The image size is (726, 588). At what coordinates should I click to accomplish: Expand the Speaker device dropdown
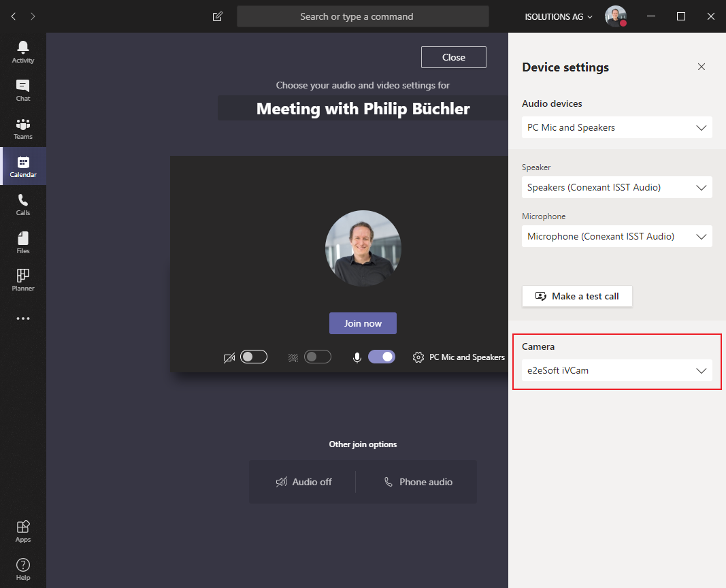[x=616, y=187]
